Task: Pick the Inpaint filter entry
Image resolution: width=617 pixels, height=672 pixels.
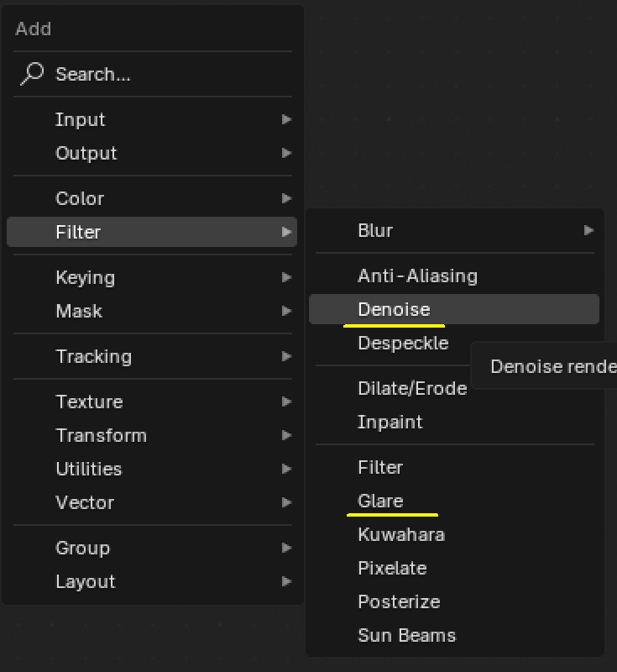Action: click(390, 422)
